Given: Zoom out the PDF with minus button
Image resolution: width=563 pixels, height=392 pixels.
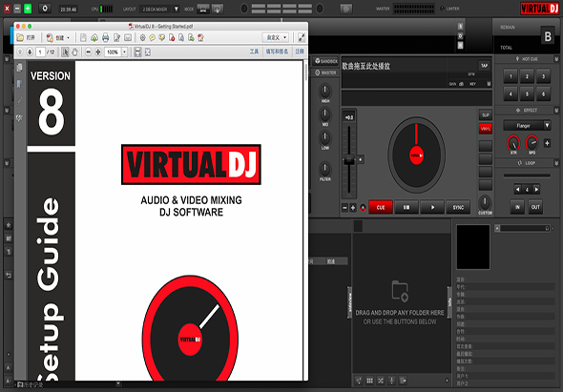Looking at the screenshot, I should pyautogui.click(x=89, y=52).
